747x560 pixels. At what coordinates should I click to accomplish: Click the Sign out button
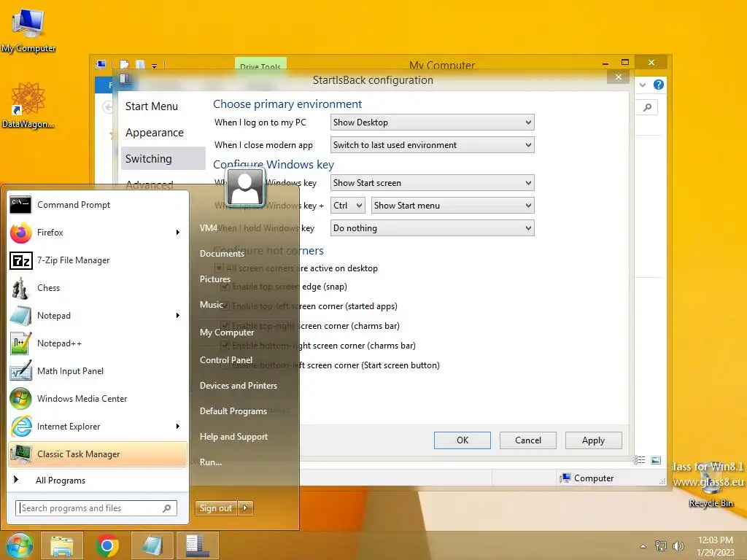pyautogui.click(x=216, y=508)
